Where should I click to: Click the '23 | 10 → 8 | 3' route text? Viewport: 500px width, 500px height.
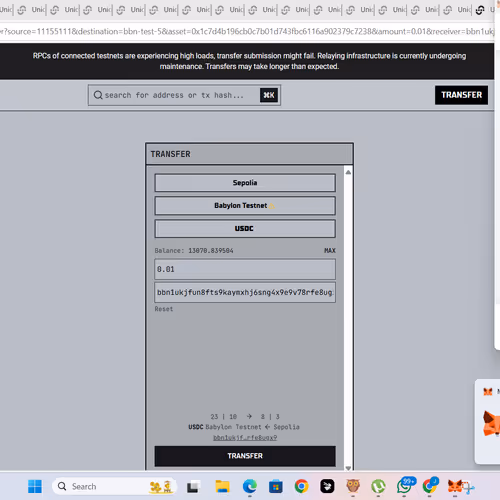pos(245,416)
